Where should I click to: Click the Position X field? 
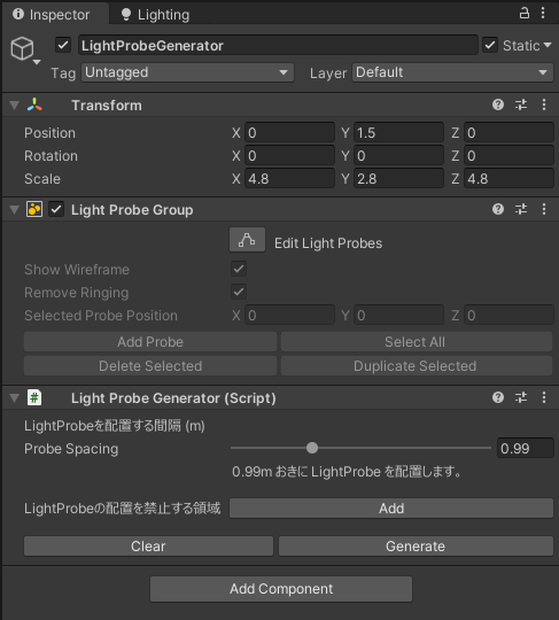pos(289,133)
